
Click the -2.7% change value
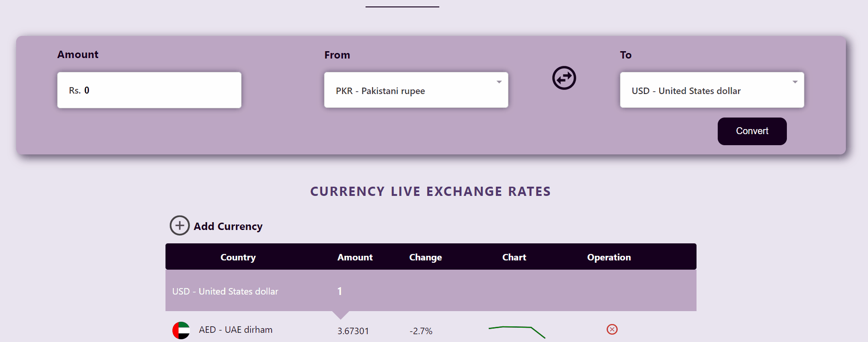421,330
